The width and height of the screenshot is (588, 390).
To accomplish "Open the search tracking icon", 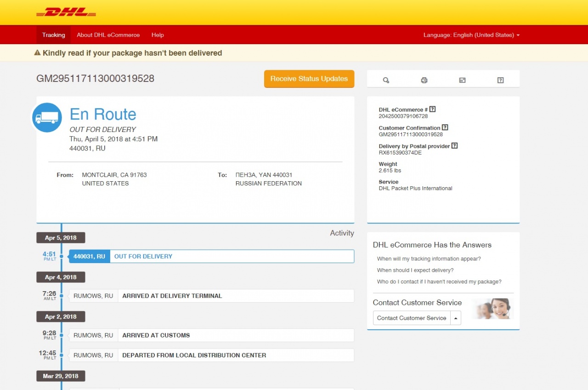I will coord(386,80).
